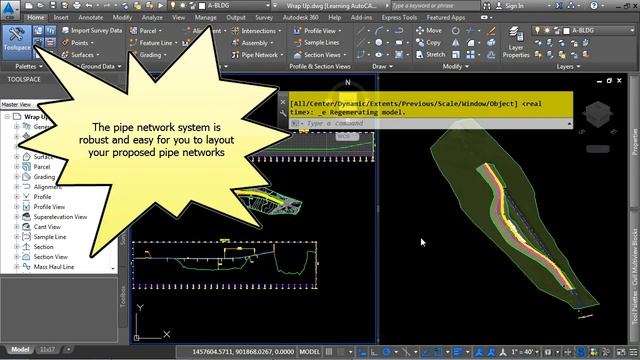Click the Rotate tool icon

pyautogui.click(x=456, y=31)
